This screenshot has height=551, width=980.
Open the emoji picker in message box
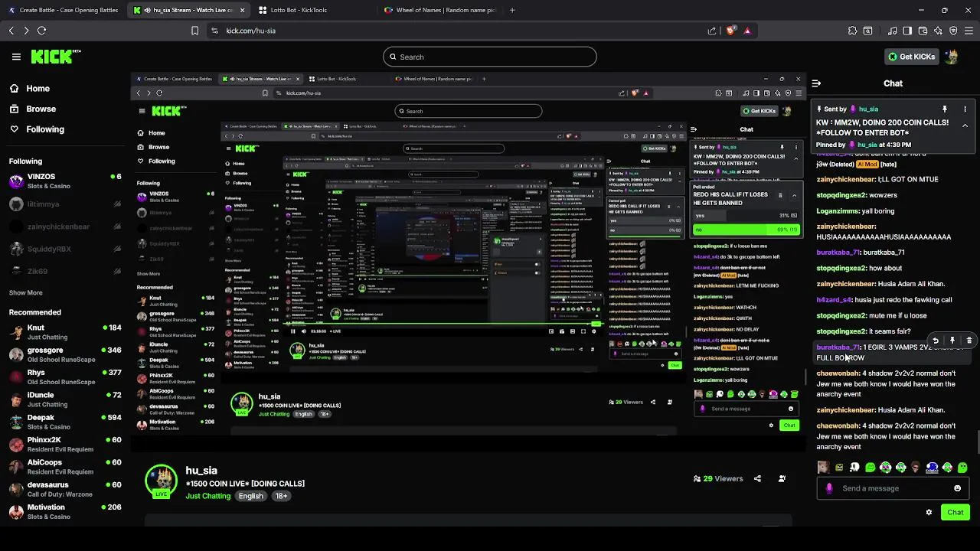(x=957, y=488)
